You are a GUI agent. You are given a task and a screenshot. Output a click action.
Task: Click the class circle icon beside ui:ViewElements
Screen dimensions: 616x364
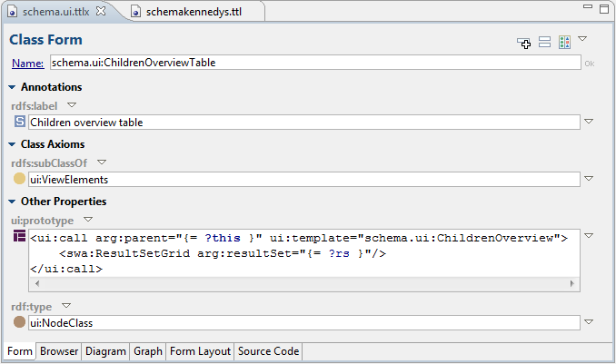[x=19, y=180]
